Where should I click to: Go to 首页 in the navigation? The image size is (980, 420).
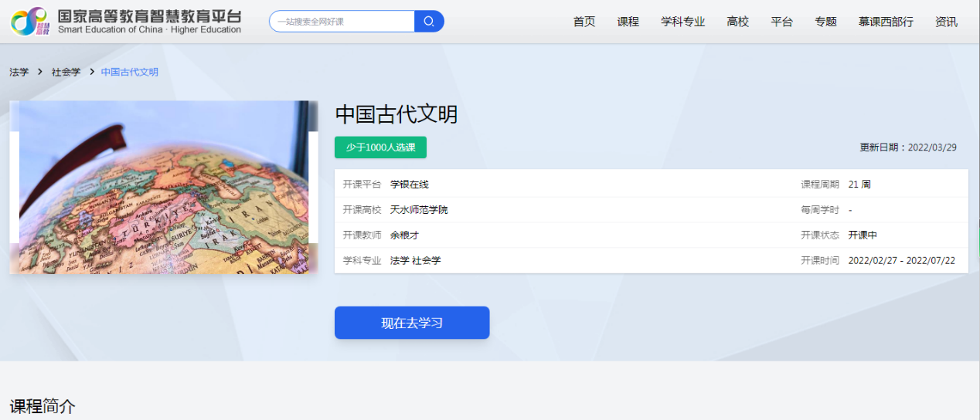[x=584, y=22]
